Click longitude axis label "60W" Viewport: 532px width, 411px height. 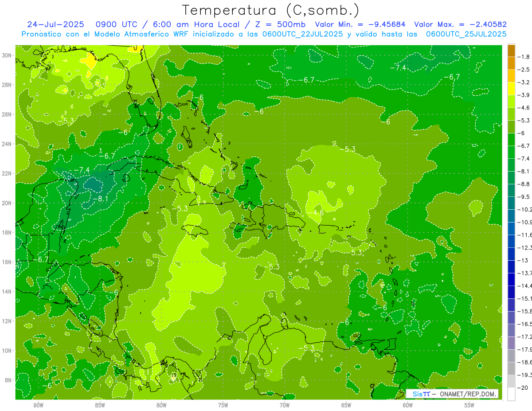click(408, 405)
